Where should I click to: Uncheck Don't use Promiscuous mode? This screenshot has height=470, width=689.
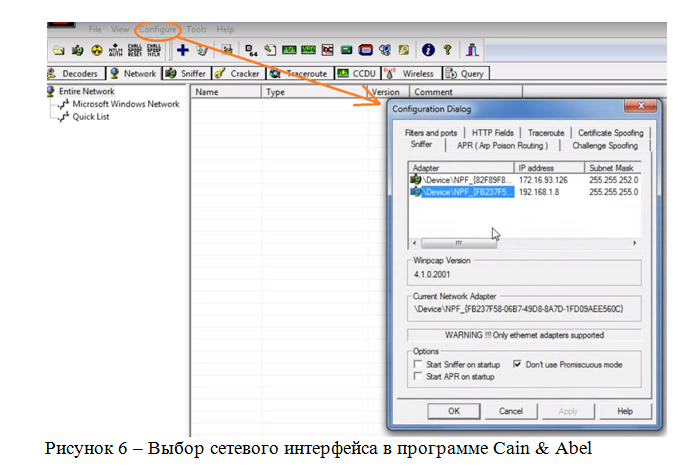(518, 364)
